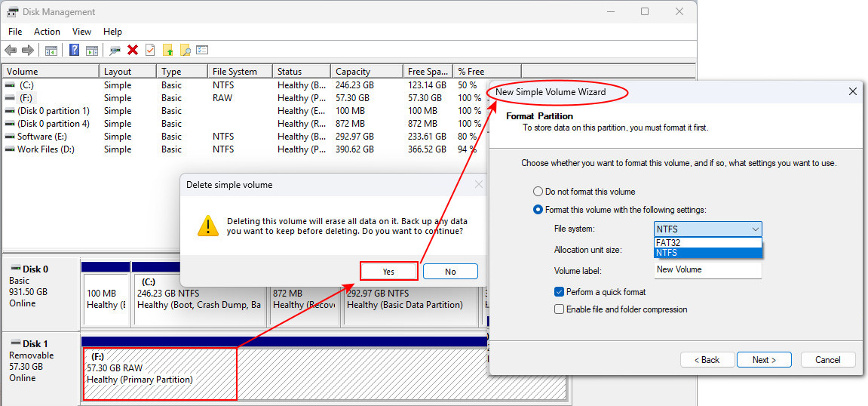This screenshot has width=868, height=406.
Task: Click the folder with green arrow icon
Action: tap(167, 51)
